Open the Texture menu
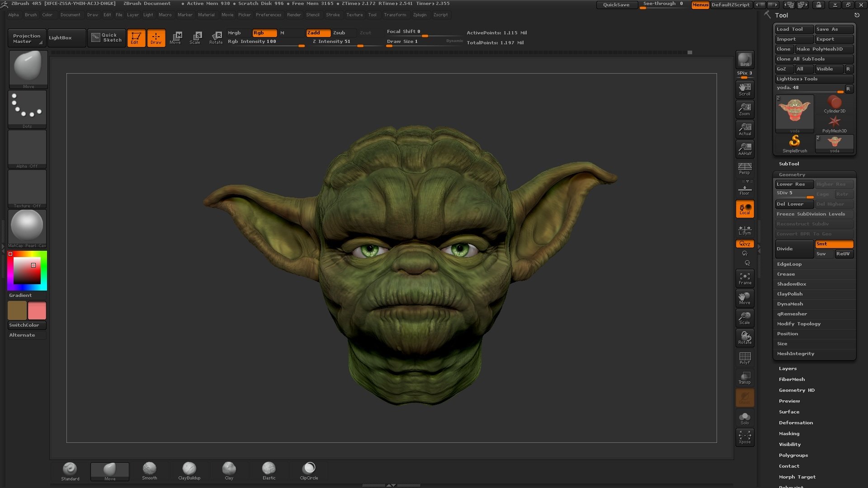Image resolution: width=868 pixels, height=488 pixels. [354, 15]
